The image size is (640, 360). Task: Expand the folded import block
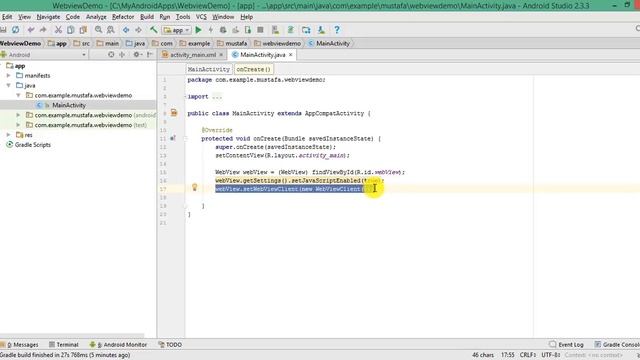point(217,97)
